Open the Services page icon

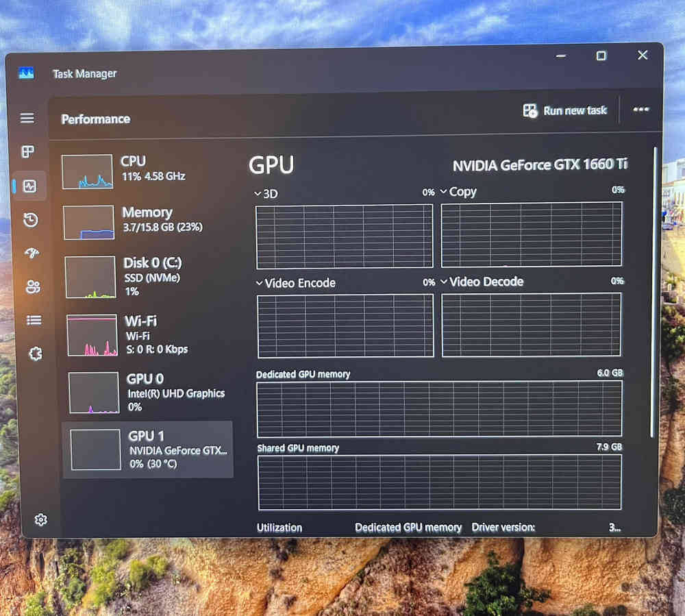(36, 354)
